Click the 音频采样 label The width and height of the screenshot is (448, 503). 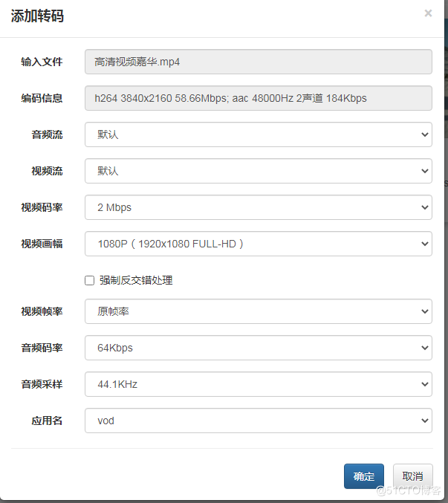pyautogui.click(x=42, y=384)
